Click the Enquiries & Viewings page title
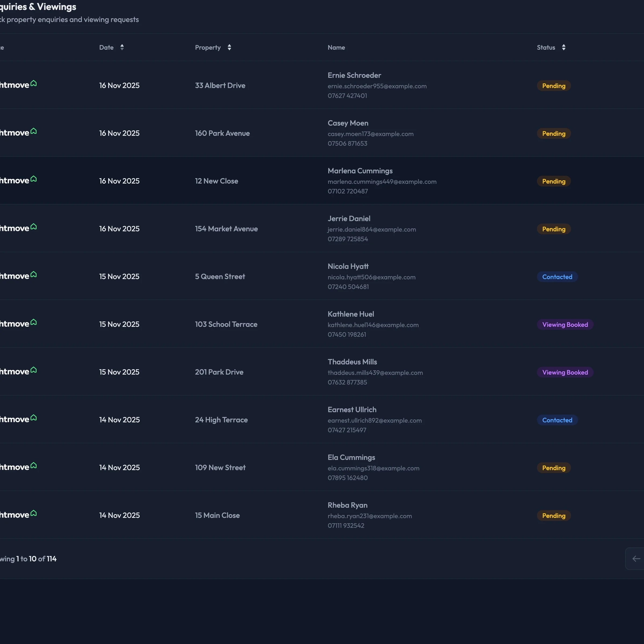Screen dimensions: 644x644 pyautogui.click(x=38, y=7)
